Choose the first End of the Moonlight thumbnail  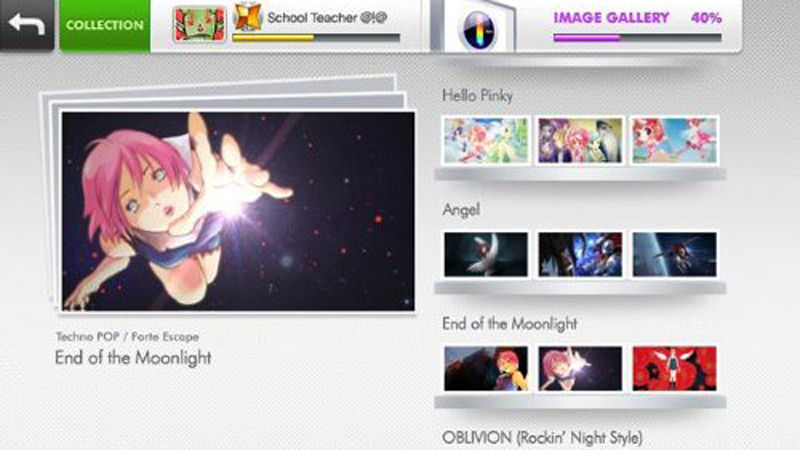(486, 368)
